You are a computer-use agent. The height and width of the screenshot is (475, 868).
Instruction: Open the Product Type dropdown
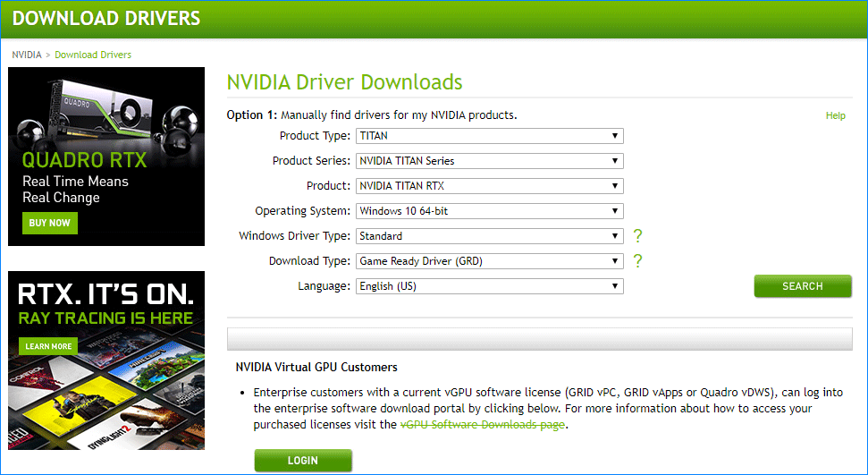click(489, 136)
